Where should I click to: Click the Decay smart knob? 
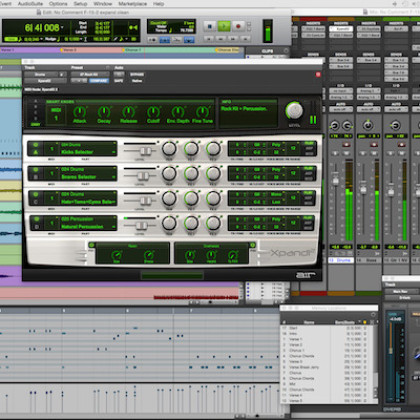pyautogui.click(x=104, y=112)
